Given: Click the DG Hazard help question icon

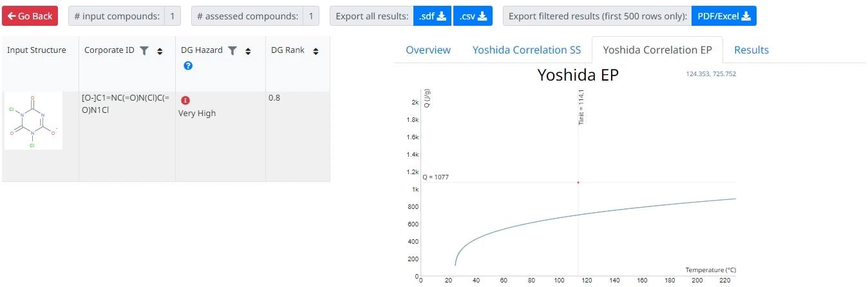Looking at the screenshot, I should point(188,65).
